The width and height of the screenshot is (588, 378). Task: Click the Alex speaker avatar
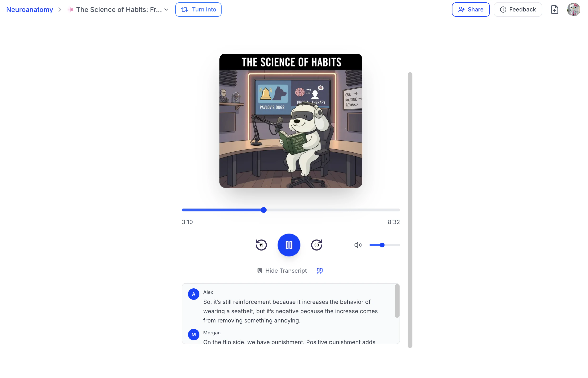[193, 294]
